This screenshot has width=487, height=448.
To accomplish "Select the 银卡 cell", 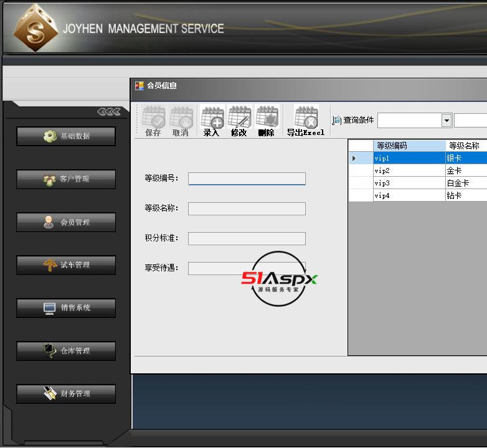I will [466, 158].
